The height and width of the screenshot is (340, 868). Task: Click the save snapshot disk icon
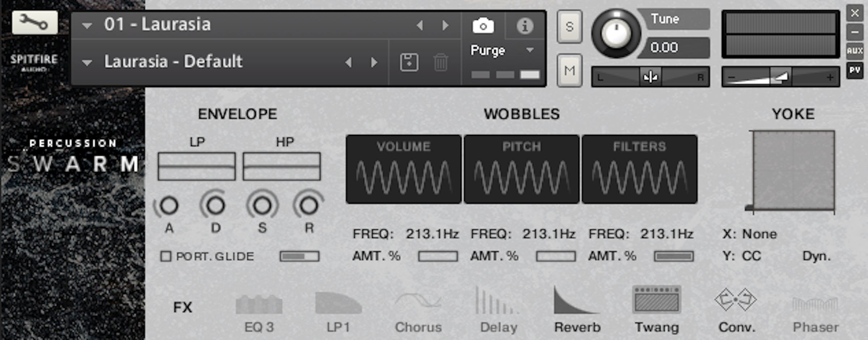click(x=409, y=63)
